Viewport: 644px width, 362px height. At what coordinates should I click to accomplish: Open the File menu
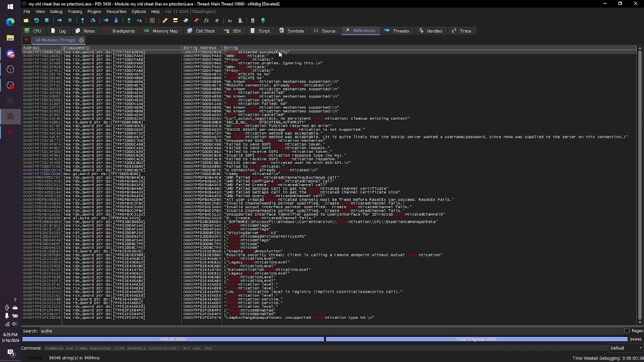click(27, 12)
